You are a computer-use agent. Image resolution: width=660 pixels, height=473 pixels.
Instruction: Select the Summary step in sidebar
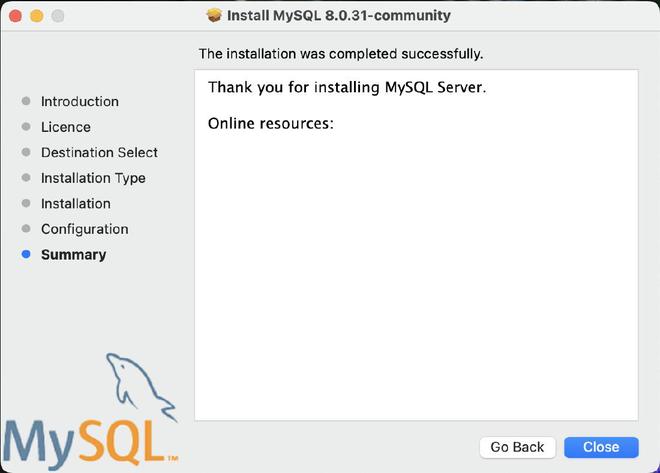74,255
